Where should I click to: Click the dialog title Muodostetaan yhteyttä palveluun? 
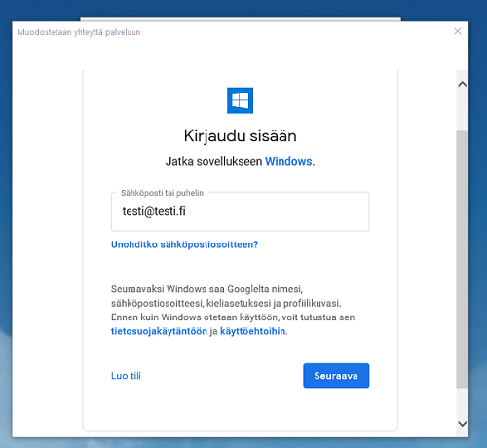pyautogui.click(x=79, y=32)
